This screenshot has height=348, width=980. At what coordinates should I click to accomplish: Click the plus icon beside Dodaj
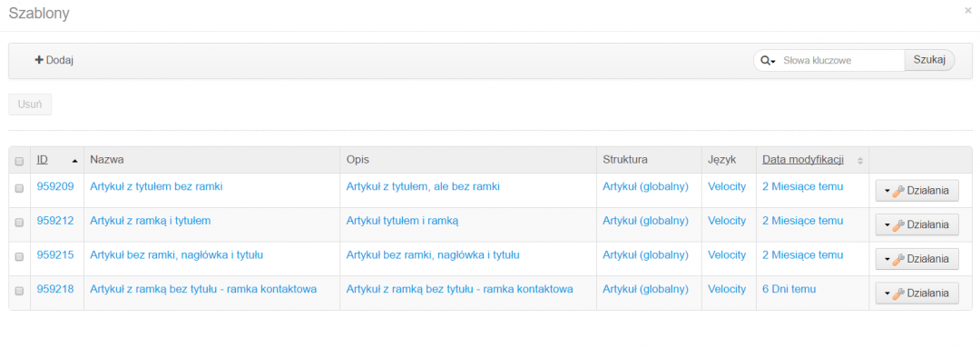click(39, 60)
